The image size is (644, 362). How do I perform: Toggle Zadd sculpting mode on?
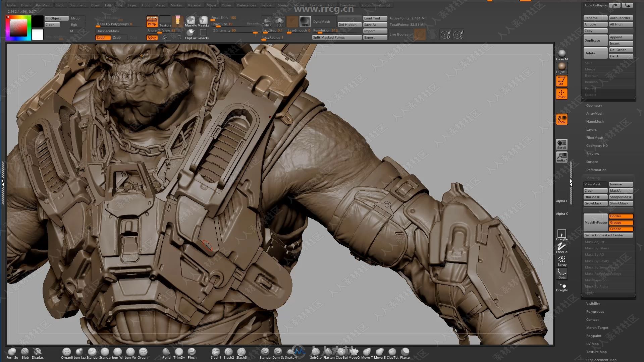pos(101,37)
